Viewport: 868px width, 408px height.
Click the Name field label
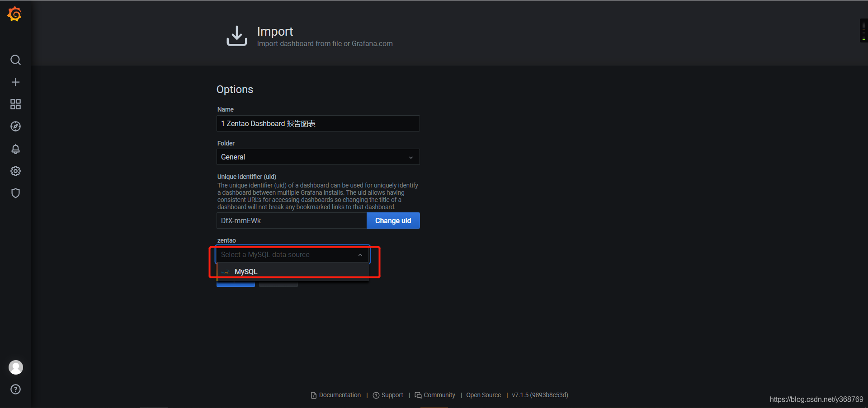(x=226, y=109)
